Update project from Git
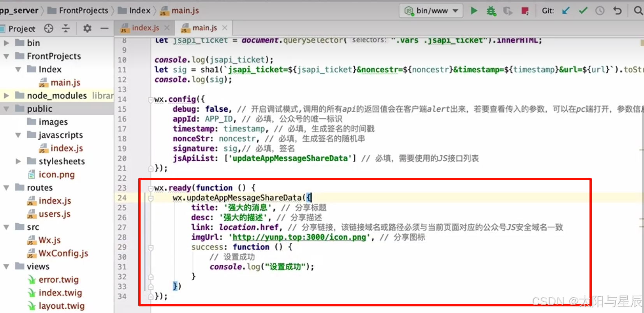 pyautogui.click(x=566, y=11)
